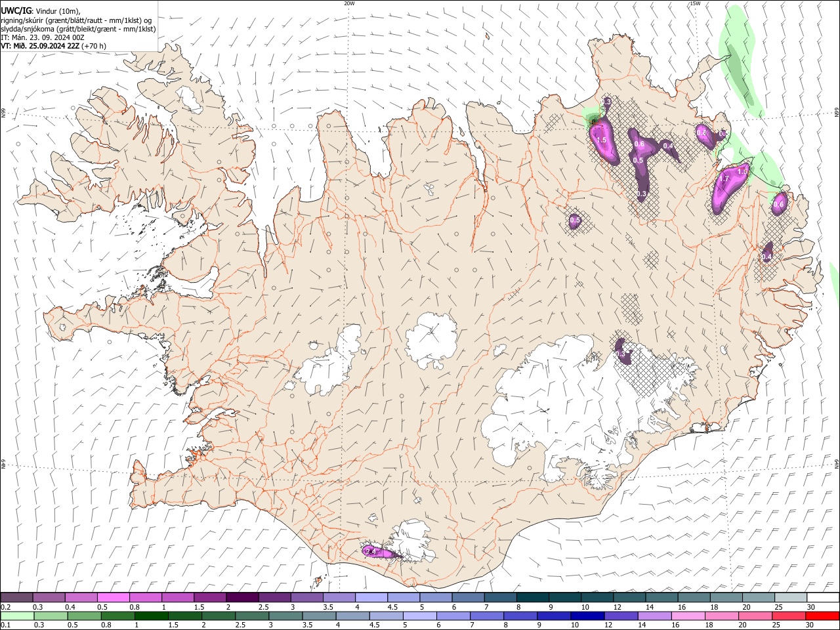Click the crimson 25 rain legend swatch
Viewport: 840px width, 630px height.
tap(789, 616)
